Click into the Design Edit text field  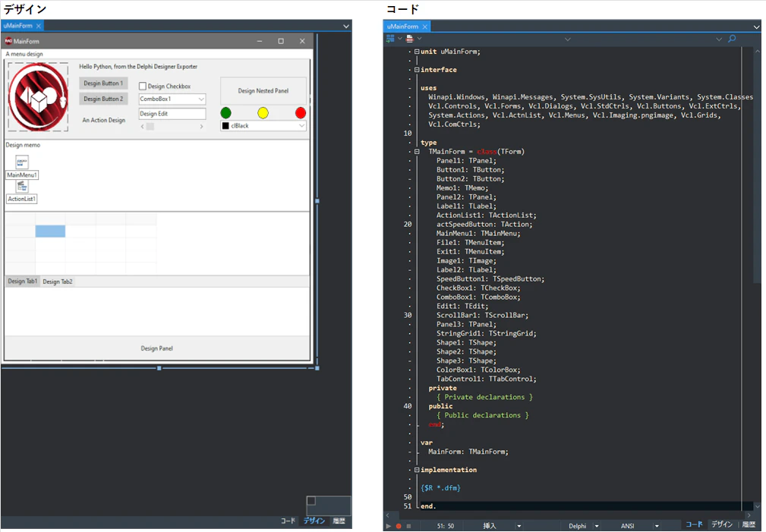pos(172,114)
